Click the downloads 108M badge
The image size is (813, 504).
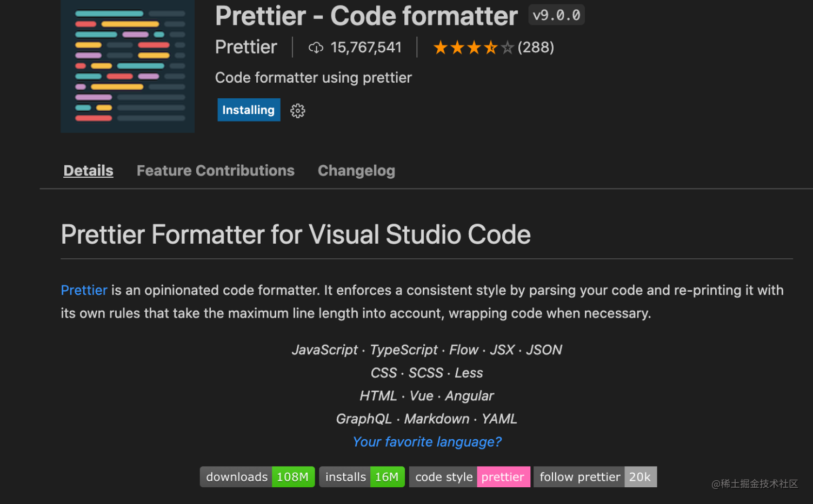pos(257,476)
